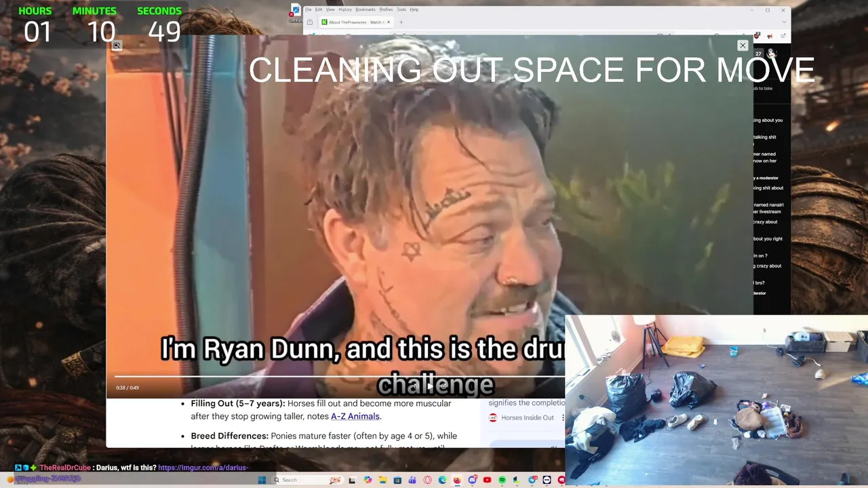Click the 0:38 / 0:49 time readout
868x488 pixels.
point(127,388)
